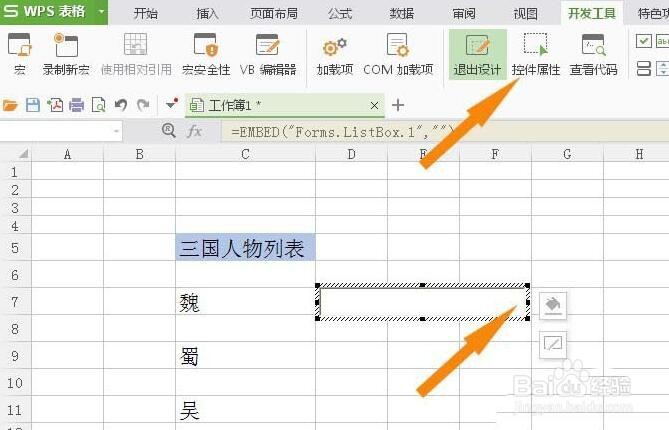Switch to the 页面布局 tab
Image resolution: width=669 pixels, height=430 pixels.
(x=274, y=14)
